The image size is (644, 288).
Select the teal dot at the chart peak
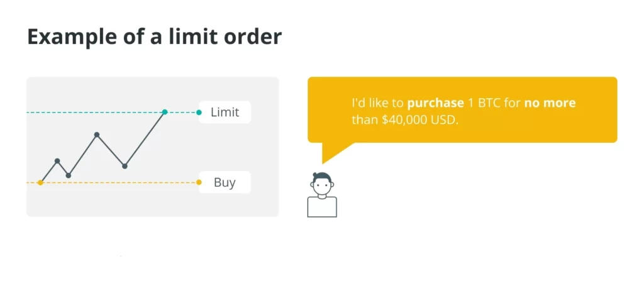[x=165, y=112]
